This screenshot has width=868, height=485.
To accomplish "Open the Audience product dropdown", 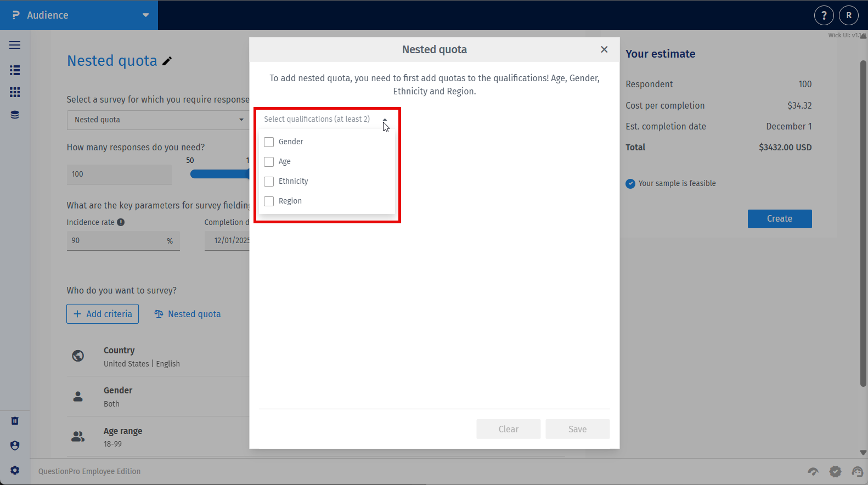I will click(x=79, y=15).
